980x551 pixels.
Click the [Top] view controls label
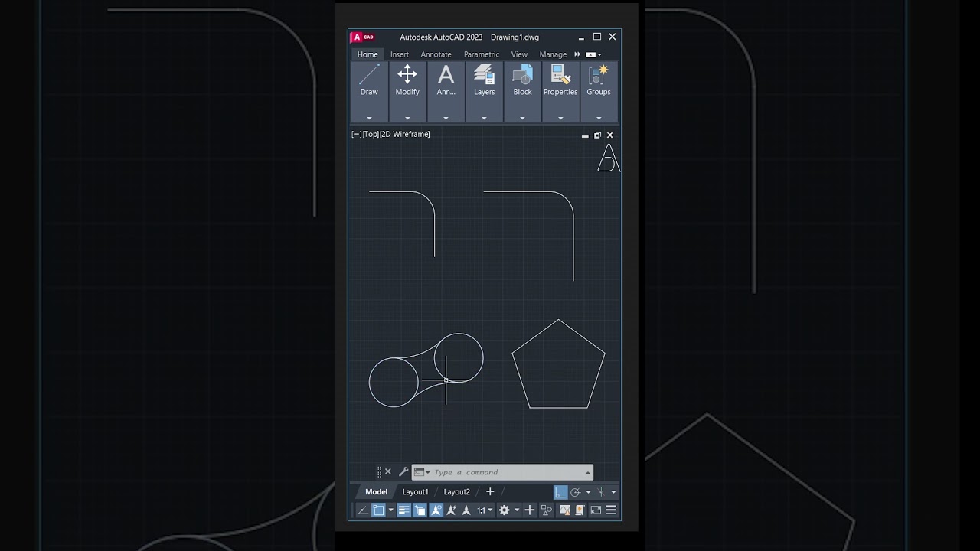pos(371,134)
